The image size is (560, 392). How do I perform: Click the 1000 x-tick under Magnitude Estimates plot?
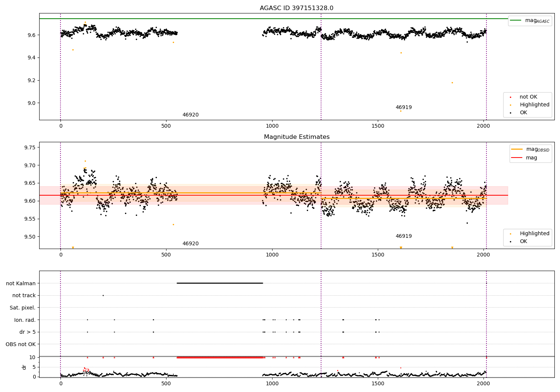272,255
